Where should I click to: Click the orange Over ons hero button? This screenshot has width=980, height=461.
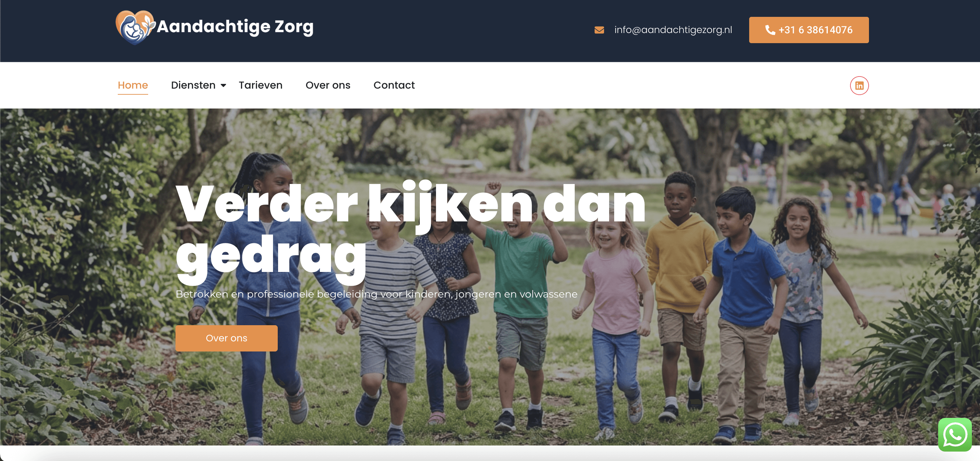pyautogui.click(x=226, y=338)
